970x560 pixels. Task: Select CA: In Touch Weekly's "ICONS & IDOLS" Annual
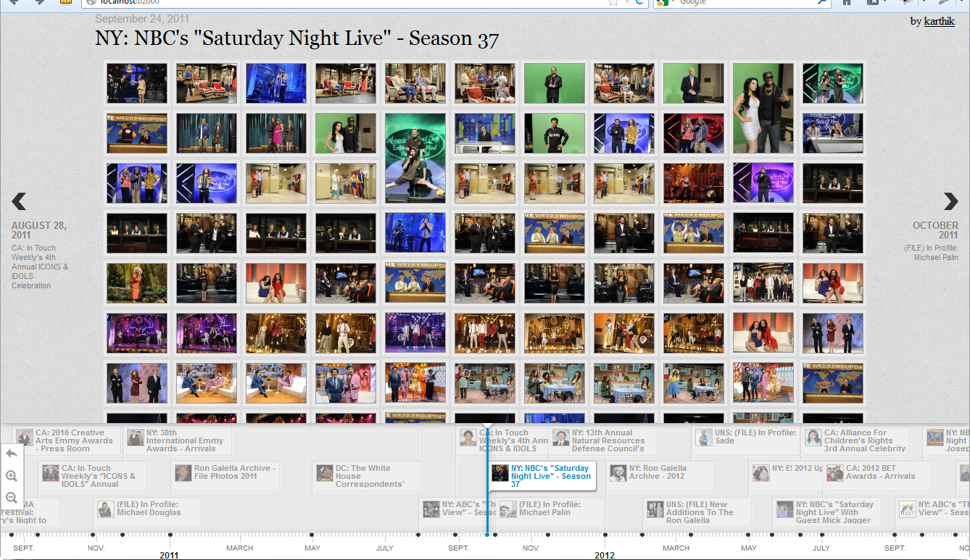tap(93, 476)
